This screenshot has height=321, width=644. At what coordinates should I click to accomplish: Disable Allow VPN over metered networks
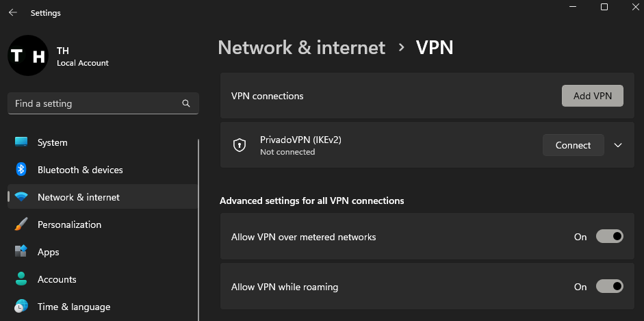click(610, 236)
